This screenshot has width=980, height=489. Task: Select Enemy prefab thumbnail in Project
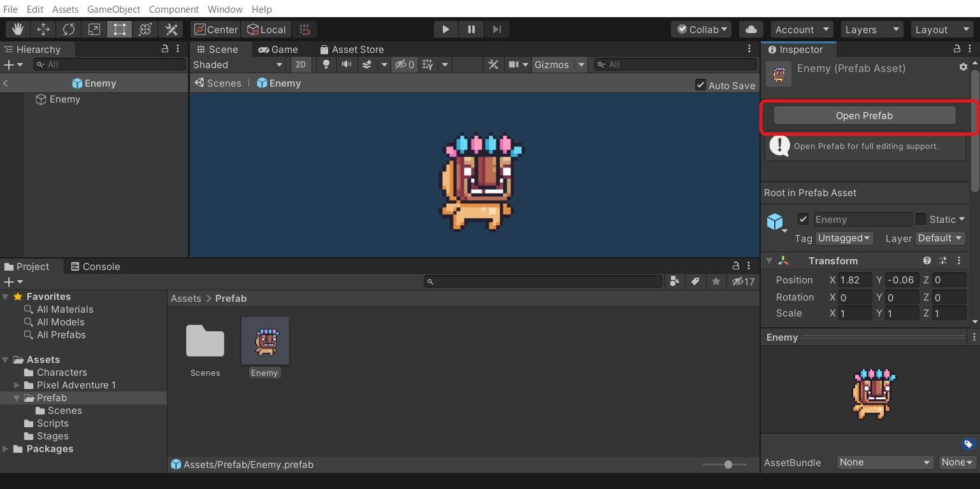tap(265, 341)
